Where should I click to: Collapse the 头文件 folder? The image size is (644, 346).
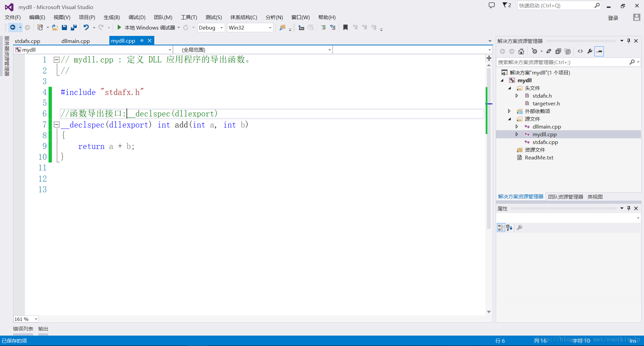click(509, 88)
